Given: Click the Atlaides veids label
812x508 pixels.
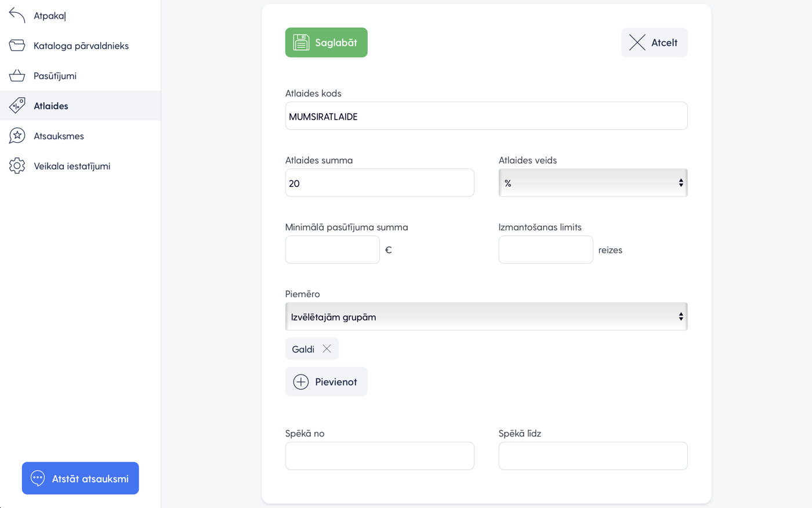Looking at the screenshot, I should click(528, 160).
